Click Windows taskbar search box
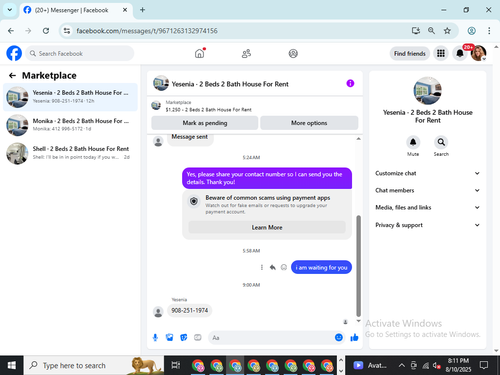The image size is (500, 375). click(94, 365)
